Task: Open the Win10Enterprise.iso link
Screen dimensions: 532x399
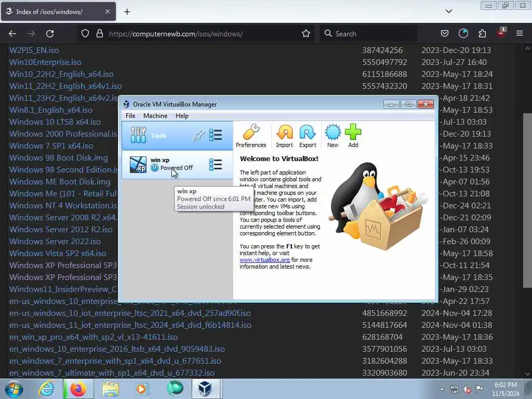Action: pos(46,62)
